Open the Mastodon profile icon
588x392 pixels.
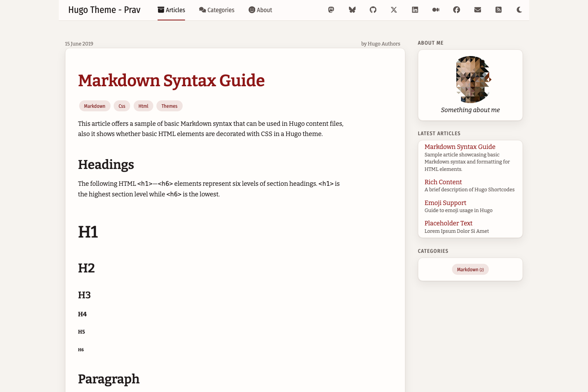tap(331, 10)
